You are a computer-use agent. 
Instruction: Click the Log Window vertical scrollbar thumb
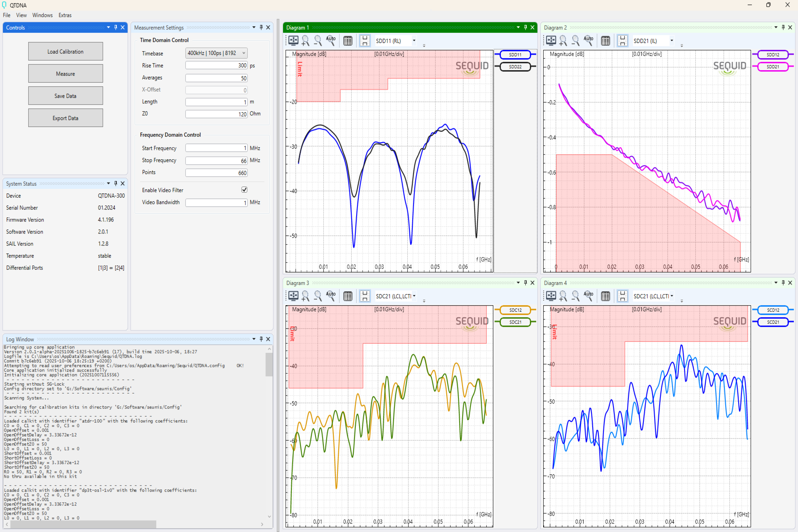pos(269,365)
